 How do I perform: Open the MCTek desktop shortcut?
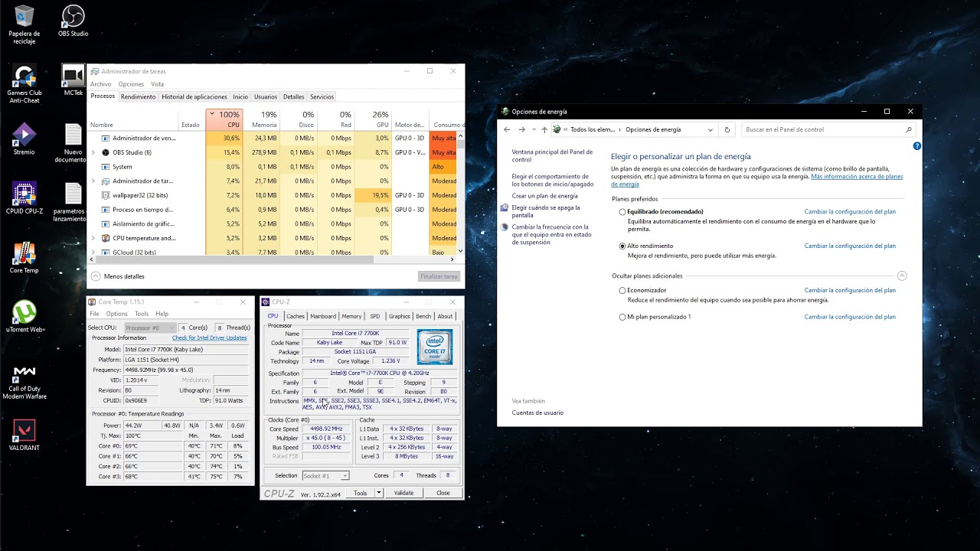pyautogui.click(x=73, y=80)
